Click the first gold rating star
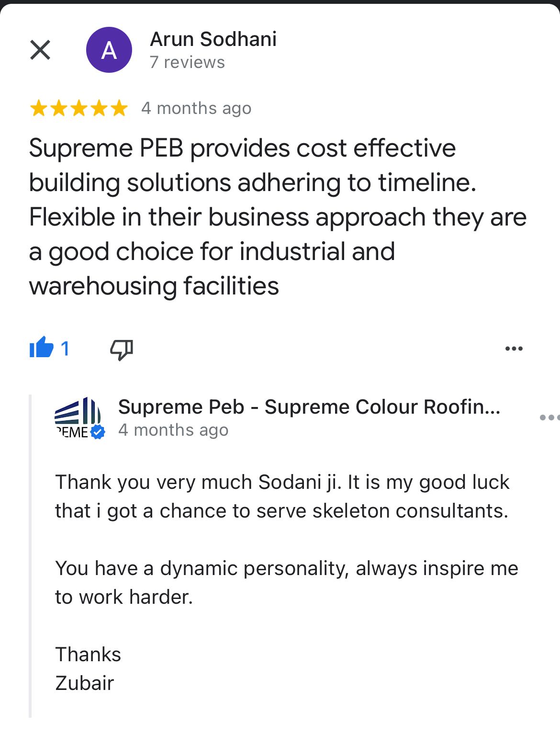 point(38,109)
